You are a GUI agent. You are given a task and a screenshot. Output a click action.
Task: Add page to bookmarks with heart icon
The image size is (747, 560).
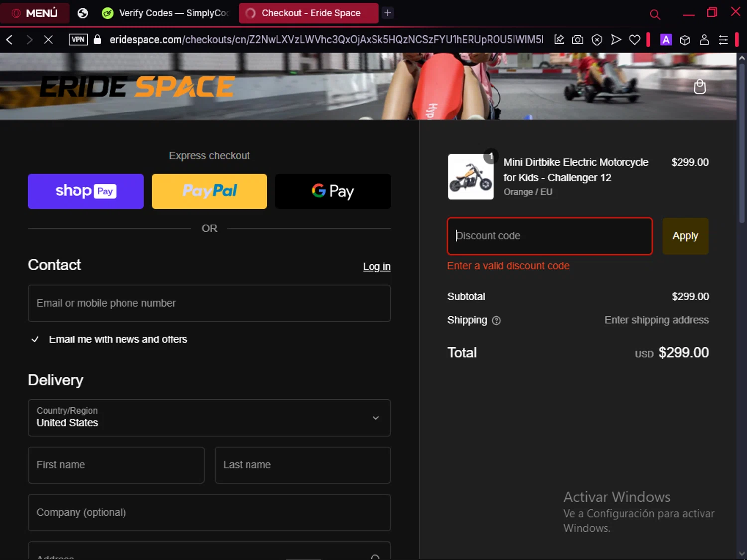[635, 40]
